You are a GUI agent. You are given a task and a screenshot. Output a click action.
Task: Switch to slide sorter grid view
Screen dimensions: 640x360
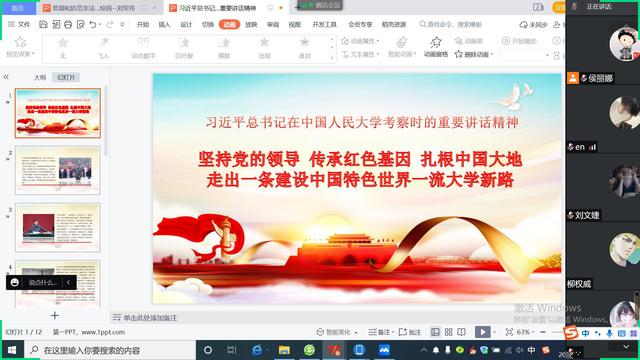pos(449,332)
